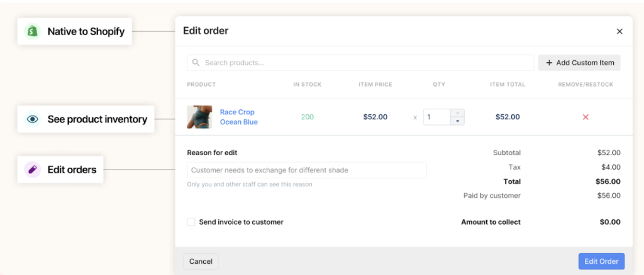Viewport: 644px width, 275px height.
Task: Click the Reason for edit text field
Action: click(x=306, y=170)
